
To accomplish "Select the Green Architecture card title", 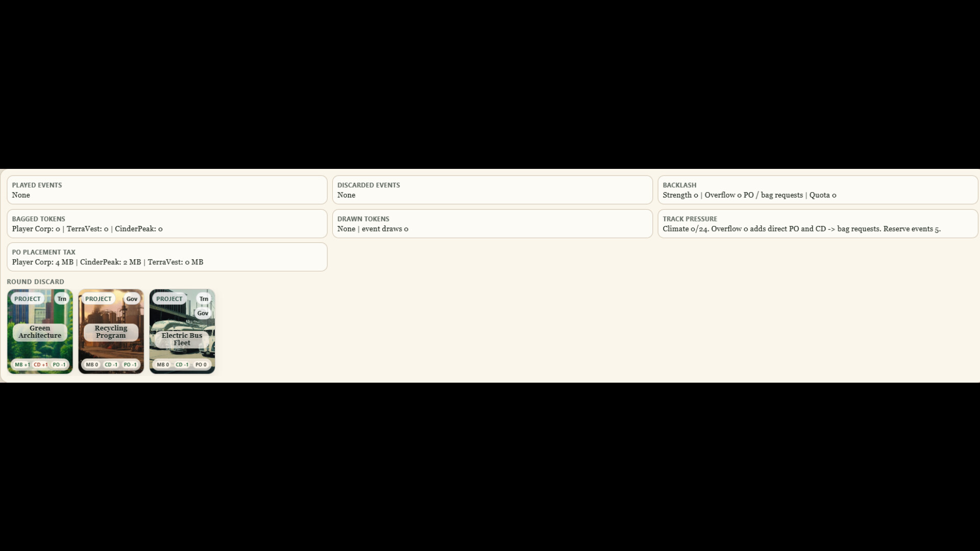I will click(x=40, y=332).
